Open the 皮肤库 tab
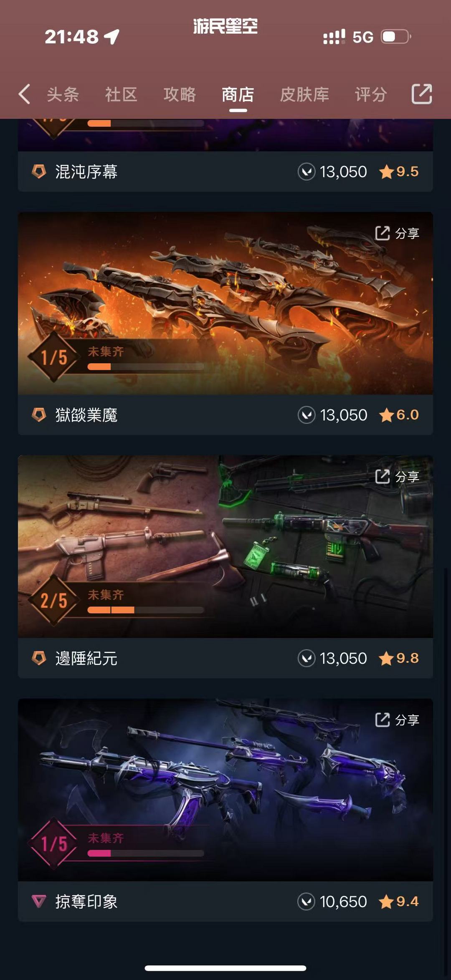Screen dimensions: 451x980 pos(304,94)
